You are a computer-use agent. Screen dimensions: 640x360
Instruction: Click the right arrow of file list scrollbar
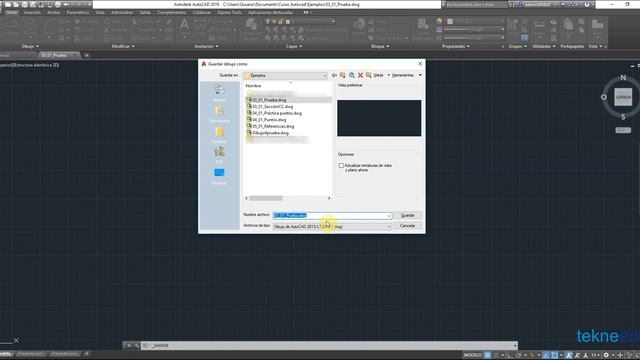329,198
